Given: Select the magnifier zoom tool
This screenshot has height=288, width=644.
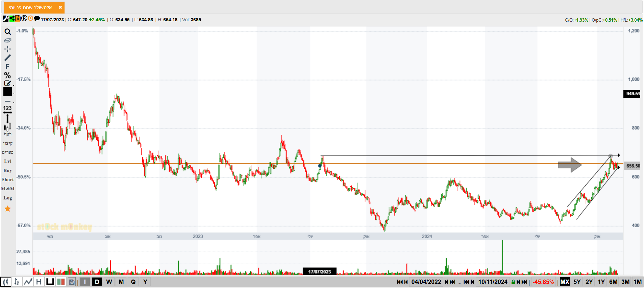Looking at the screenshot, I should (x=7, y=32).
